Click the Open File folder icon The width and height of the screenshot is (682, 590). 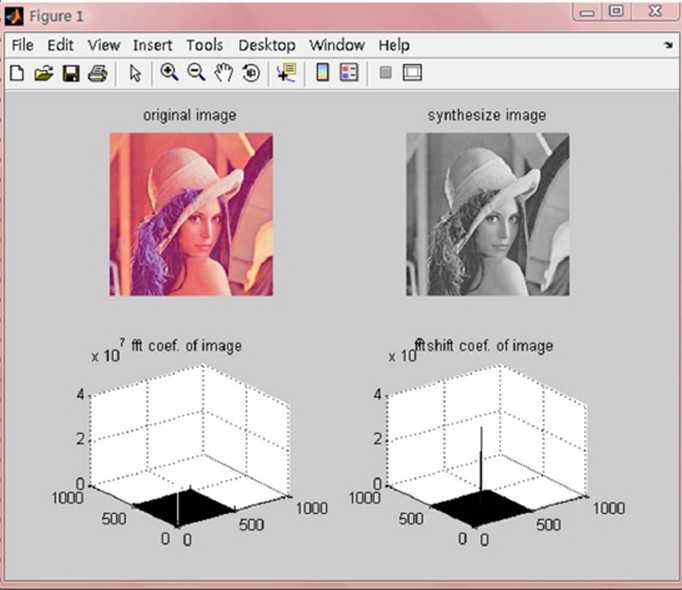click(x=43, y=73)
